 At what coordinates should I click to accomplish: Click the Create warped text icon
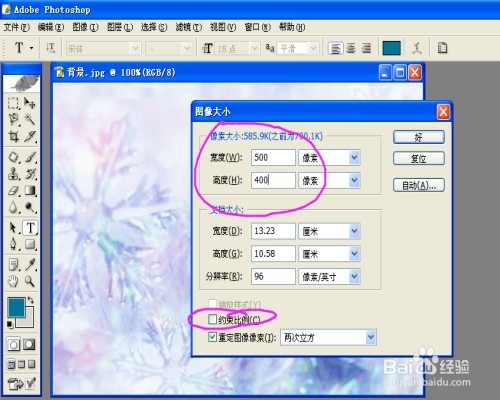(417, 48)
